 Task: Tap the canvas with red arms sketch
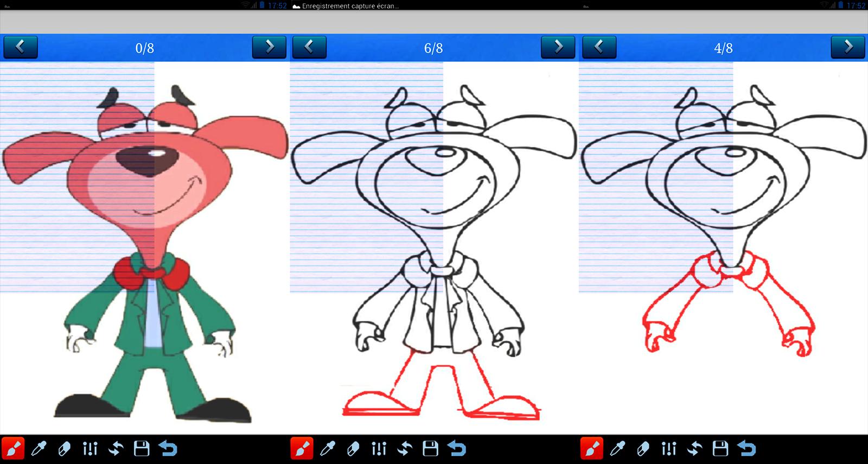(723, 247)
